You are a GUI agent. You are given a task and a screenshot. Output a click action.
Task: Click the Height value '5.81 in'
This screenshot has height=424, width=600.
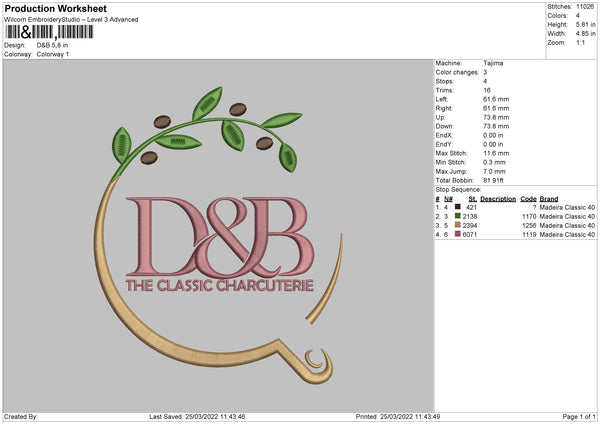(586, 24)
